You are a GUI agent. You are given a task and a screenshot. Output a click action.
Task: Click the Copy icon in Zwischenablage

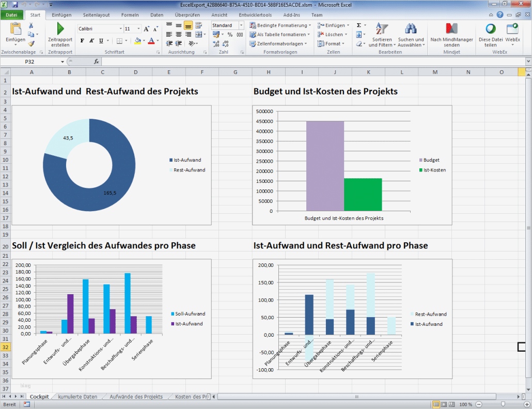(31, 34)
